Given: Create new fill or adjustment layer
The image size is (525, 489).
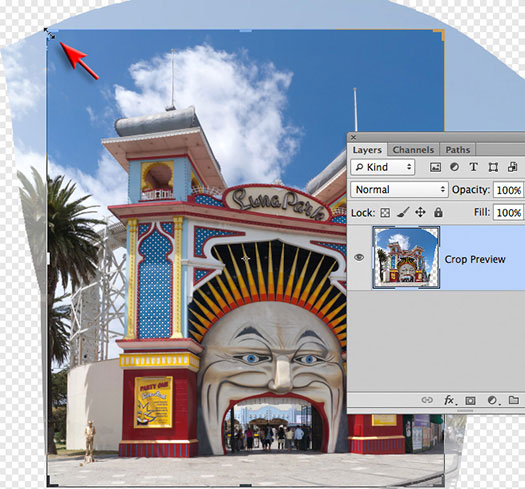Looking at the screenshot, I should 493,400.
